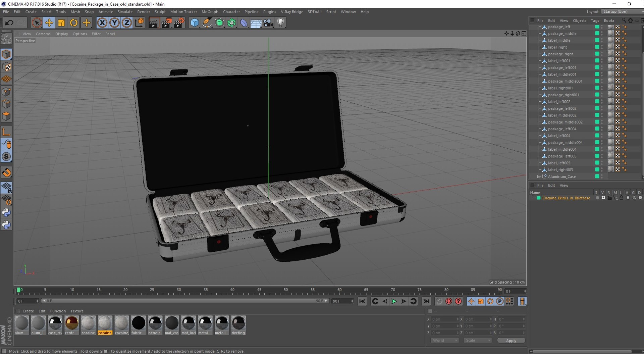Toggle rotation keyframe recording

[x=490, y=301]
